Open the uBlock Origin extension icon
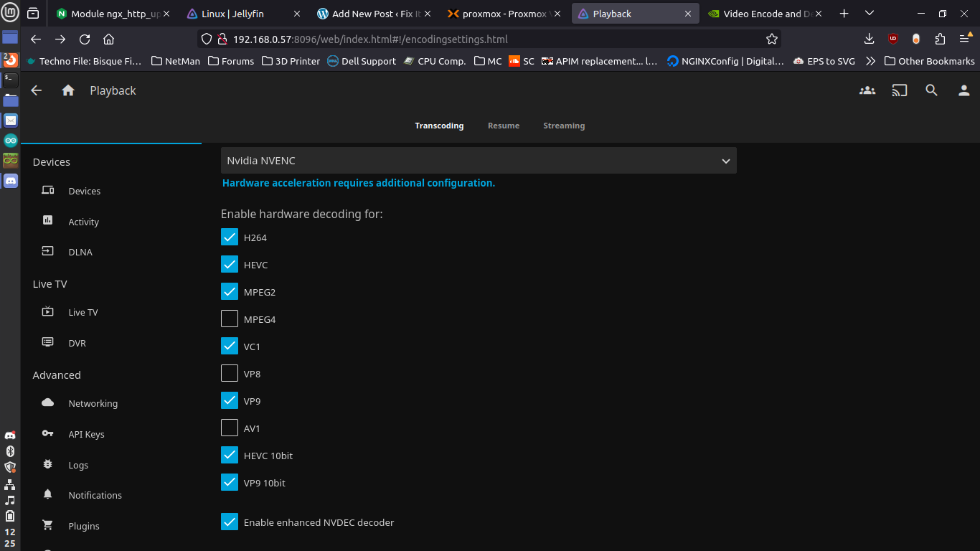The height and width of the screenshot is (551, 980). click(892, 39)
